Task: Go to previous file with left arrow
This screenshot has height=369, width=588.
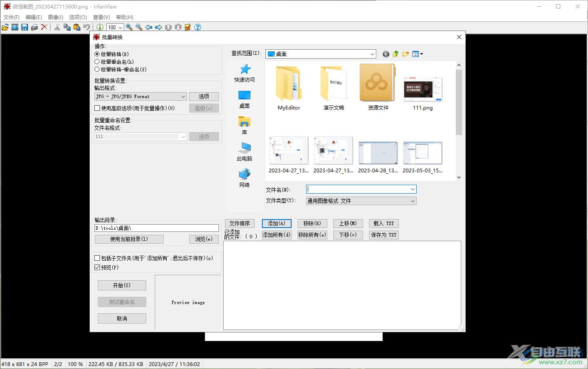Action: point(149,27)
